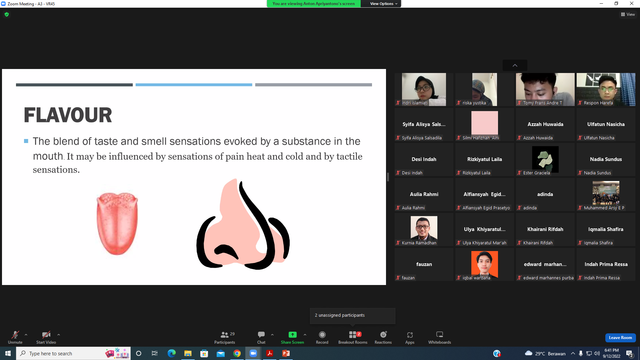Collapse gallery with the up chevron

pyautogui.click(x=515, y=65)
